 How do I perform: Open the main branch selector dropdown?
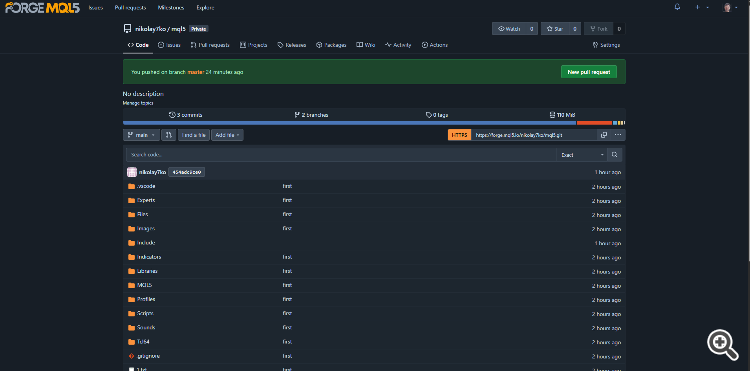coord(141,135)
